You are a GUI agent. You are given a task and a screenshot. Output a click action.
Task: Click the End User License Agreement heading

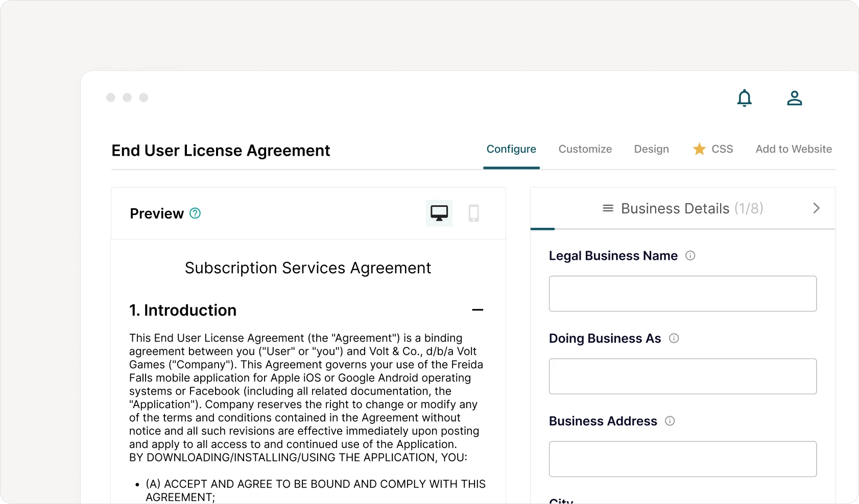221,151
